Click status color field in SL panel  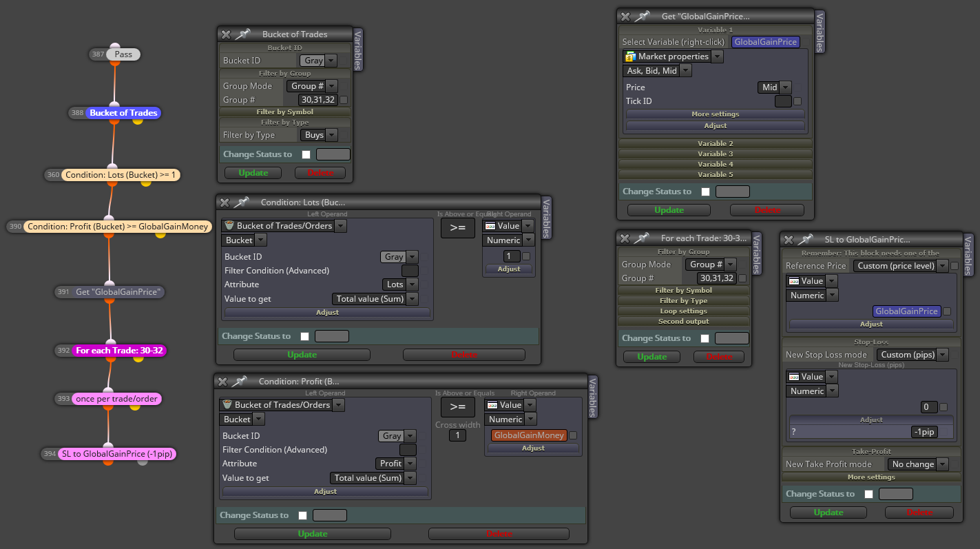pos(896,495)
